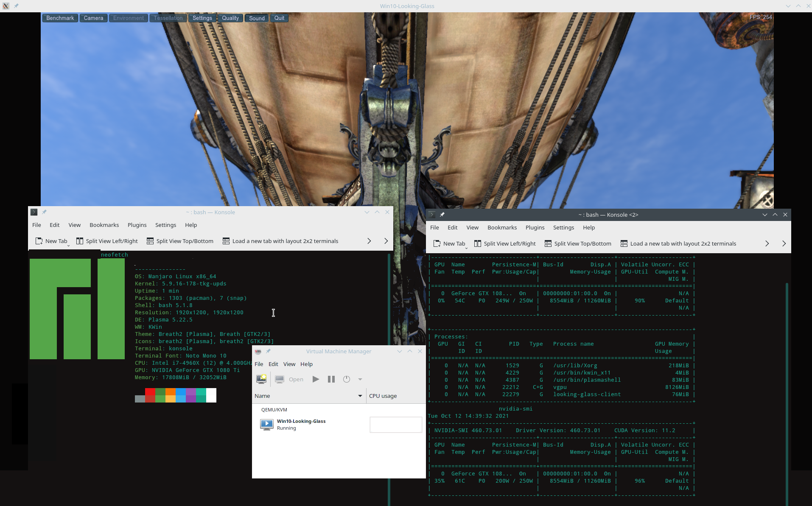Open the shutdown options dropdown arrow
The height and width of the screenshot is (506, 812).
point(360,379)
